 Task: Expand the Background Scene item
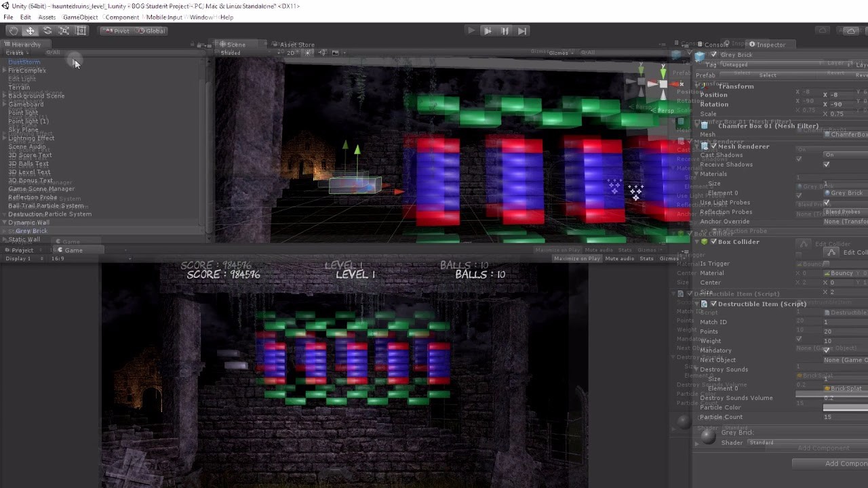[x=5, y=96]
